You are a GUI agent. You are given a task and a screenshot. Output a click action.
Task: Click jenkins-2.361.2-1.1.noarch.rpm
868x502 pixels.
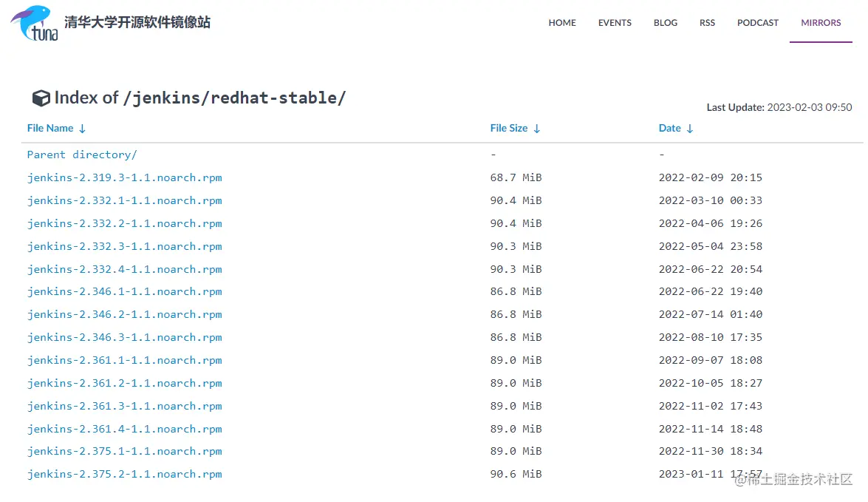(x=125, y=383)
